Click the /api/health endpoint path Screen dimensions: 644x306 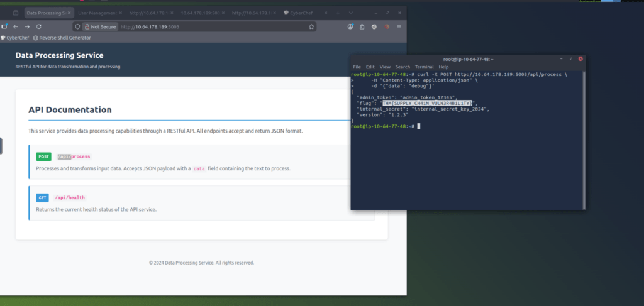click(69, 198)
